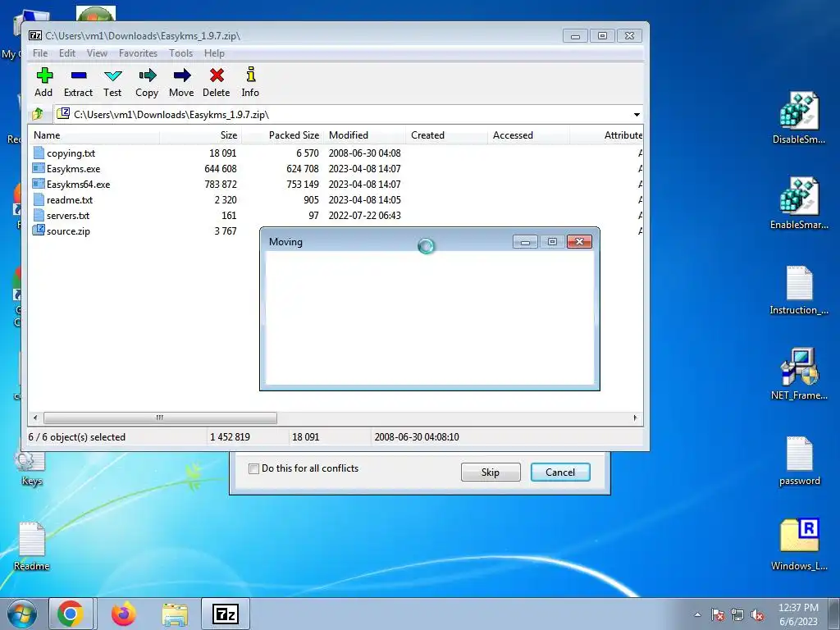This screenshot has height=630, width=840.
Task: Open the Keys desktop icon
Action: (x=31, y=468)
